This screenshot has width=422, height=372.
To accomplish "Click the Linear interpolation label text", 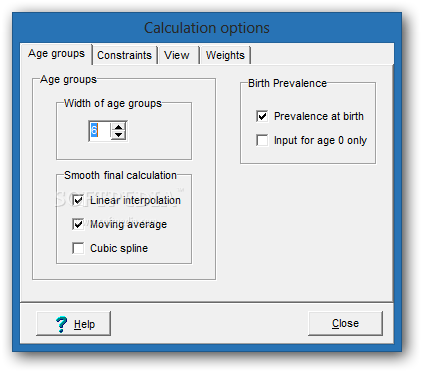I will click(x=135, y=200).
